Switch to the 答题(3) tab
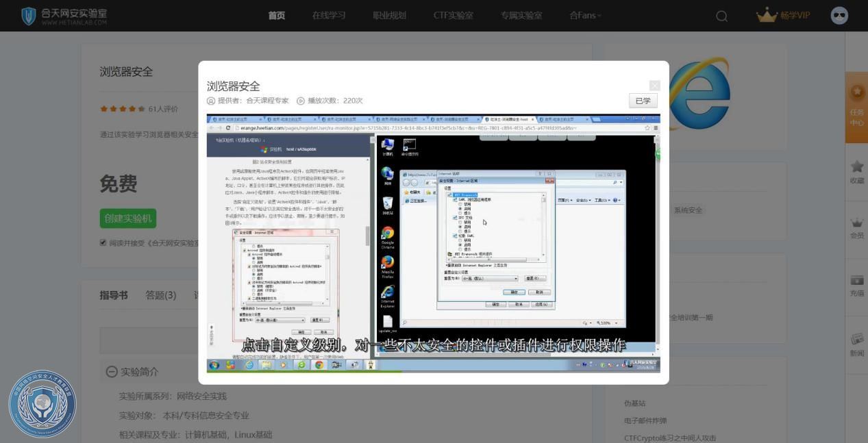This screenshot has width=868, height=443. tap(160, 295)
